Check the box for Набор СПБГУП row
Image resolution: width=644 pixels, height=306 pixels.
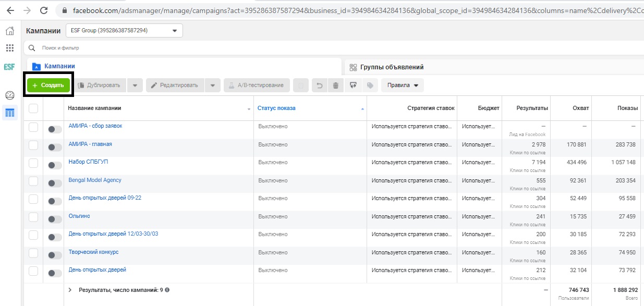coord(33,163)
